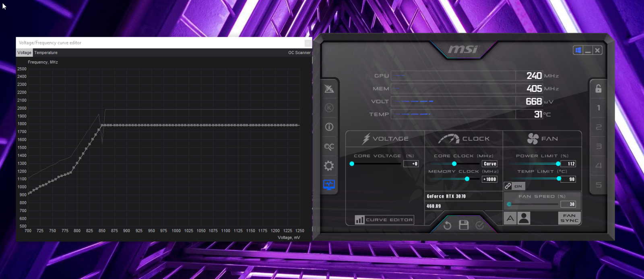Click the Memory Clock slider handle

[x=467, y=179]
